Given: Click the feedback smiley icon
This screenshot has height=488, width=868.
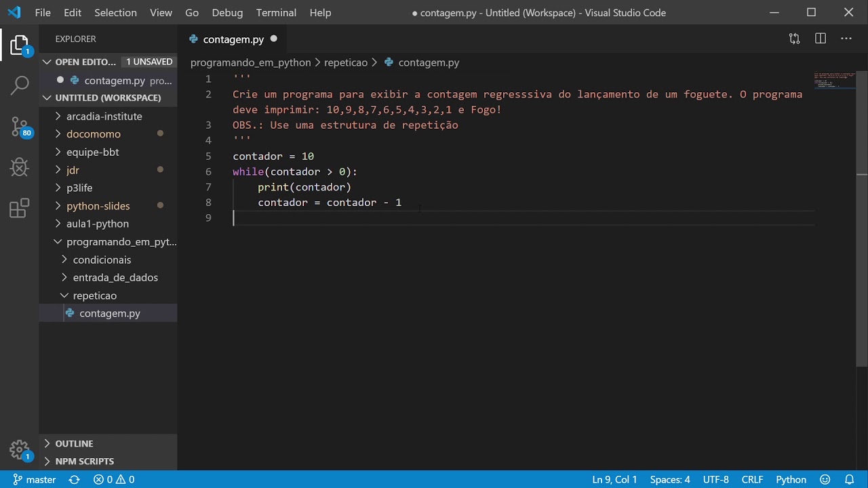Looking at the screenshot, I should coord(825,479).
